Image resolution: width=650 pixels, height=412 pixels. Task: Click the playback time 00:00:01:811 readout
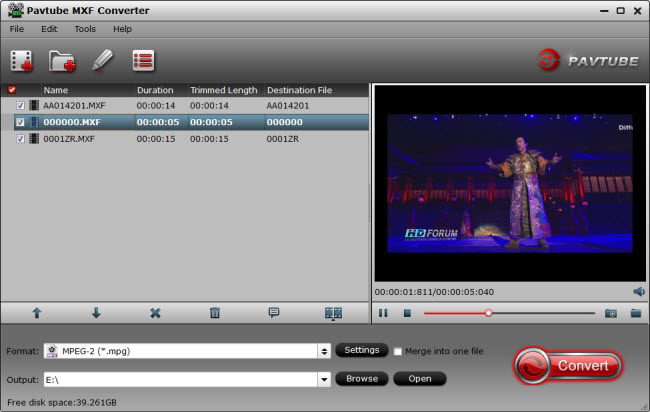pyautogui.click(x=403, y=292)
